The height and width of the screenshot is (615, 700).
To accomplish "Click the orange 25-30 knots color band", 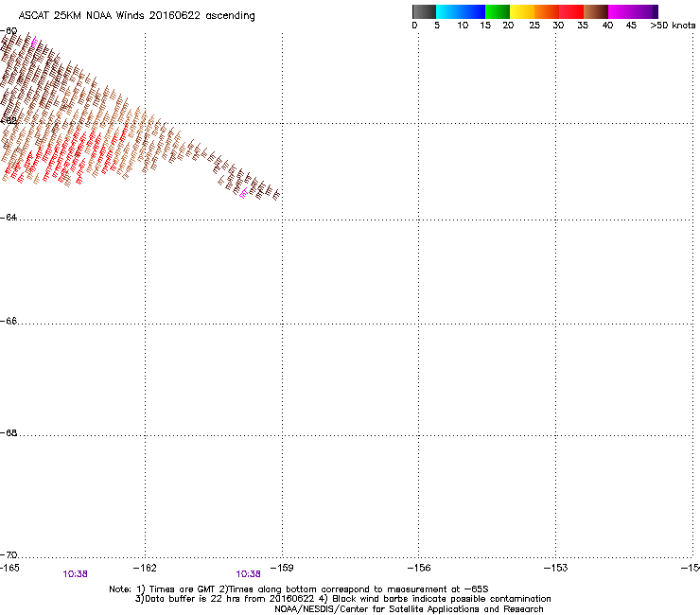I will (x=547, y=11).
